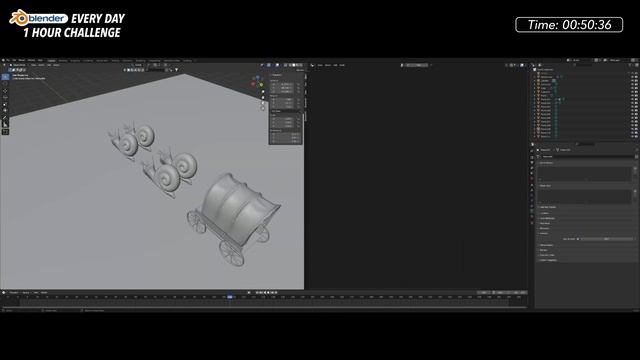
Task: Click the pan hand icon under the navigation gizmo
Action: [262, 98]
